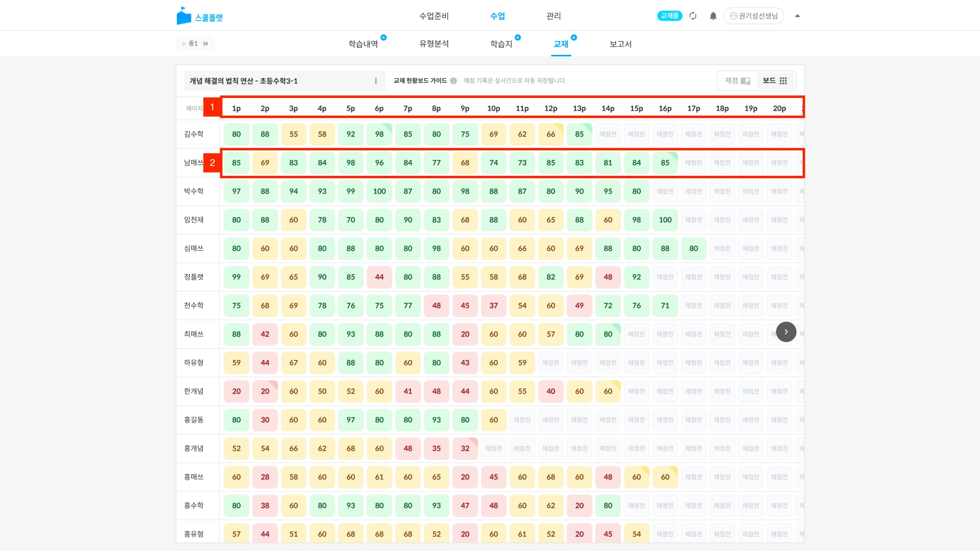Image resolution: width=980 pixels, height=551 pixels.
Task: Expand the 중1 class selector
Action: click(196, 44)
